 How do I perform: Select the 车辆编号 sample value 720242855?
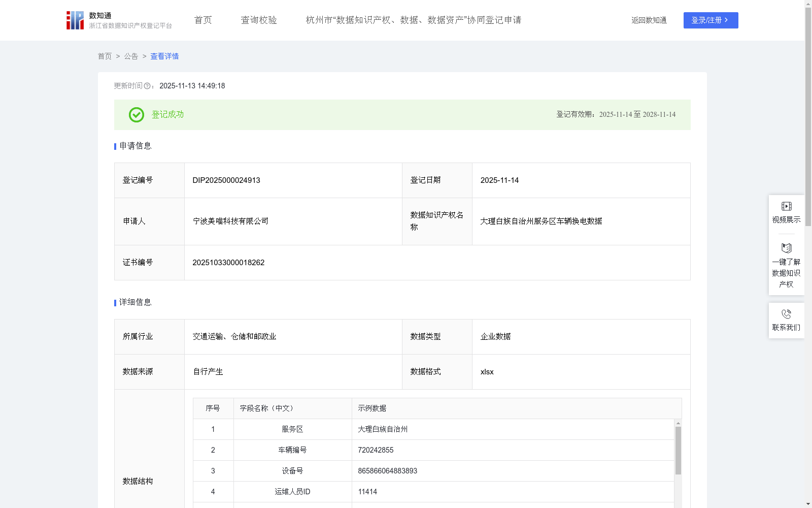376,450
